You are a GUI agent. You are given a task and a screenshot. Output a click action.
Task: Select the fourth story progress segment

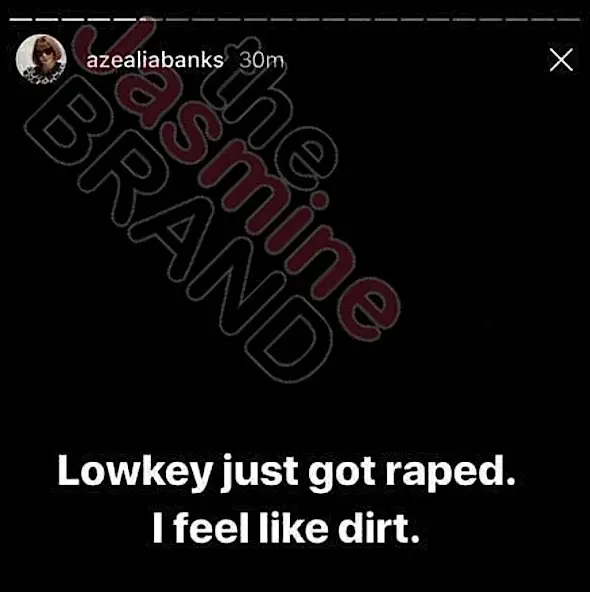pos(99,19)
